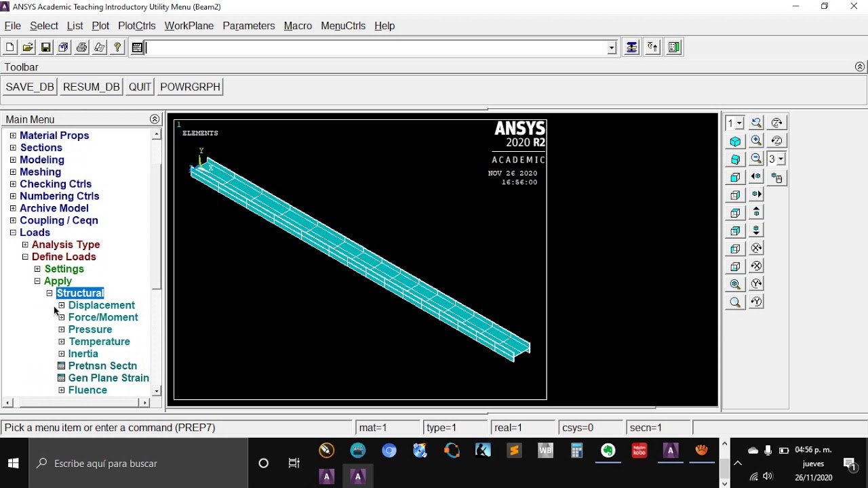
Task: Collapse the Toolbar panel using its chevron
Action: point(860,67)
